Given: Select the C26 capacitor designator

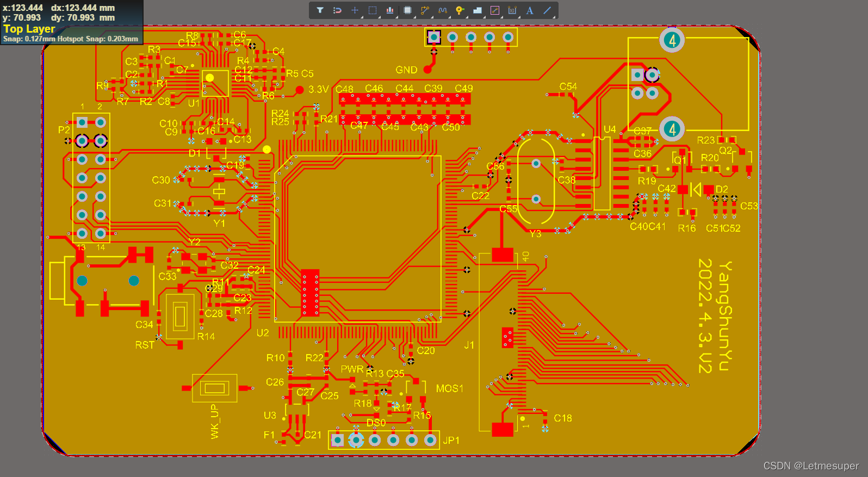Looking at the screenshot, I should 275,382.
